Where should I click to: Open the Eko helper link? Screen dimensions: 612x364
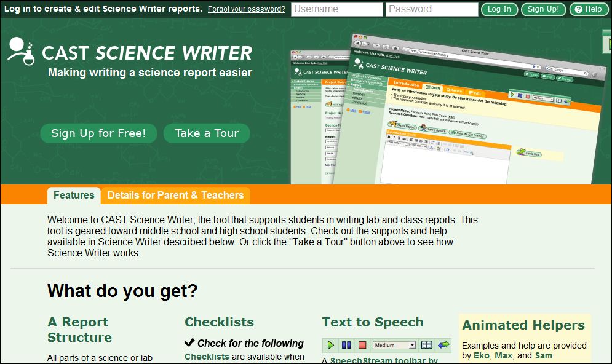[x=482, y=355]
